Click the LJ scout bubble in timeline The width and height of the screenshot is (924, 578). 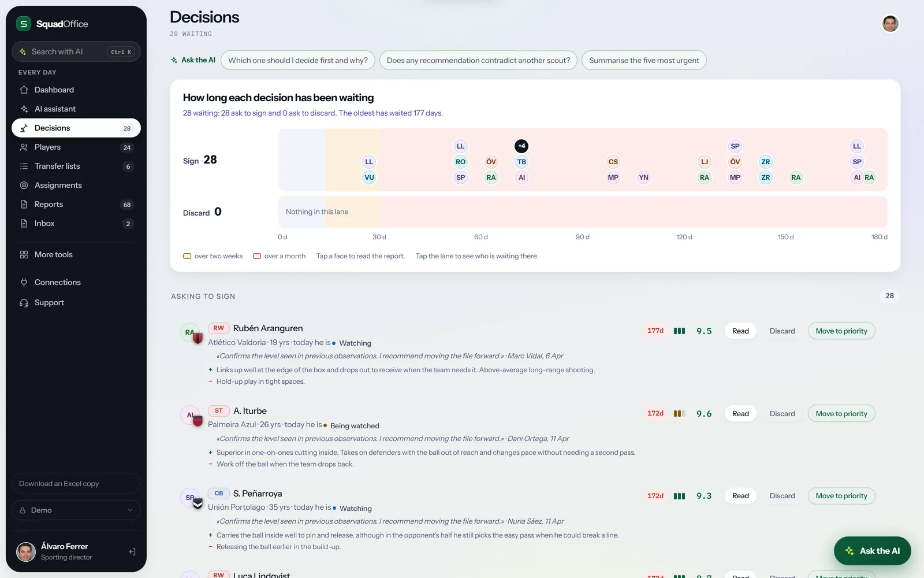coord(704,162)
